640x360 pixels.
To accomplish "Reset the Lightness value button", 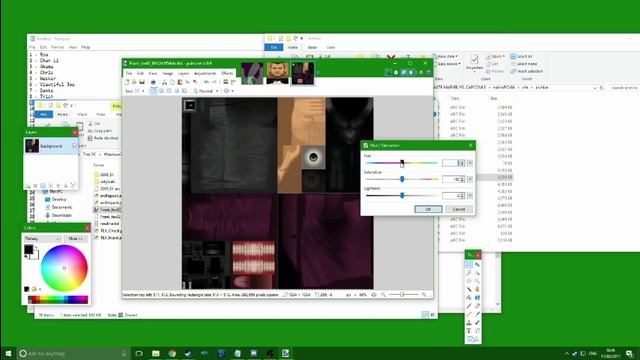I will pos(470,196).
